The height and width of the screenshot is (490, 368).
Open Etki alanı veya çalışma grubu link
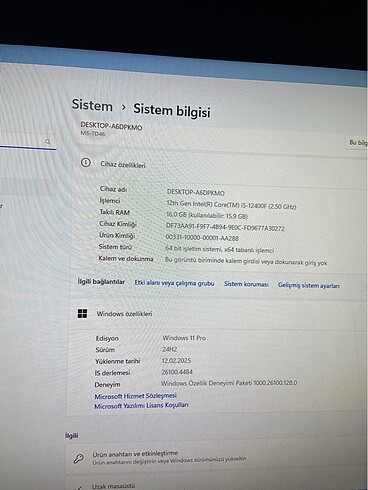click(x=174, y=283)
